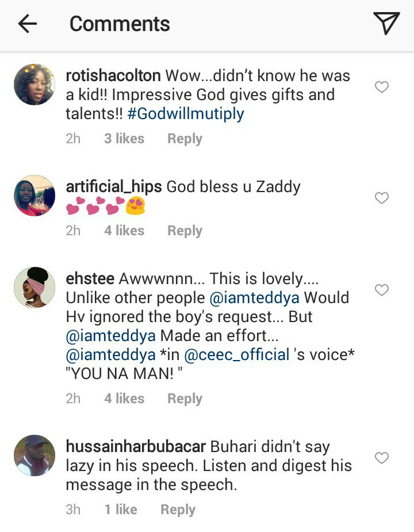Viewport: 414px width, 532px height.
Task: Open the ehstee username link
Action: (x=90, y=279)
